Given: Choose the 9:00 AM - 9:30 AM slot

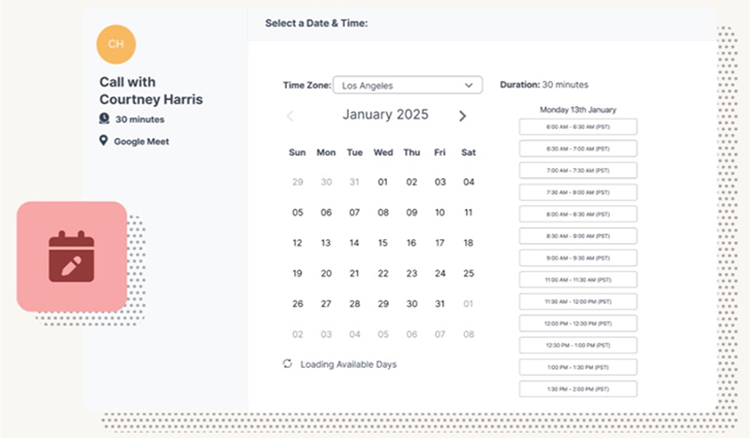Looking at the screenshot, I should [x=578, y=257].
